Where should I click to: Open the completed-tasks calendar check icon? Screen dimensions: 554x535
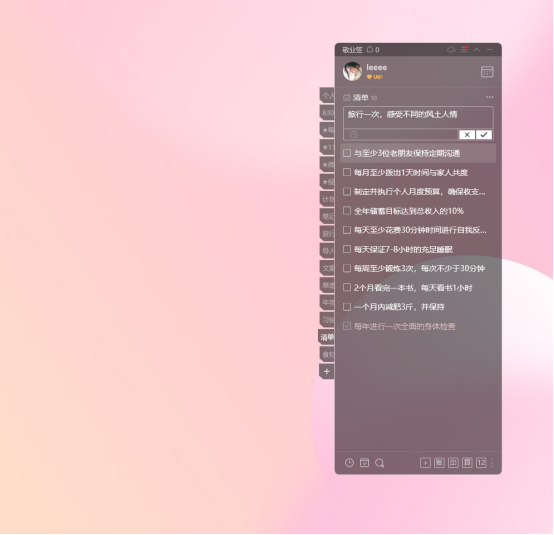pyautogui.click(x=364, y=463)
